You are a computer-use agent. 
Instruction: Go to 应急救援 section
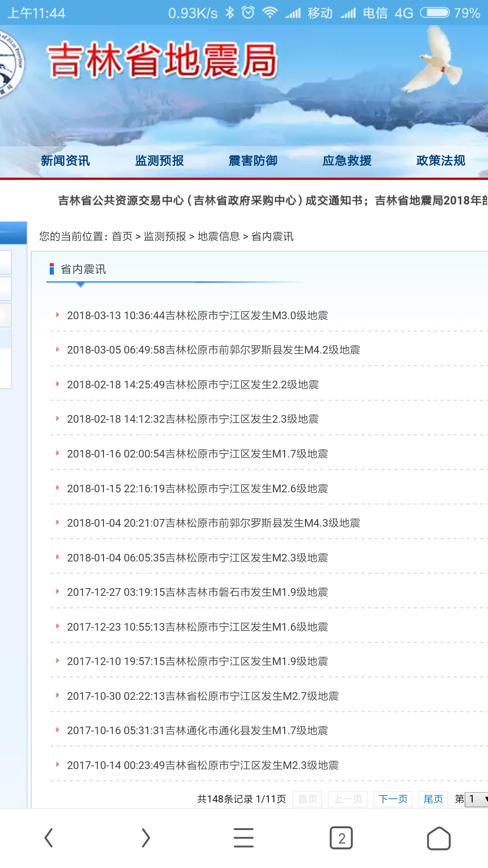tap(347, 160)
